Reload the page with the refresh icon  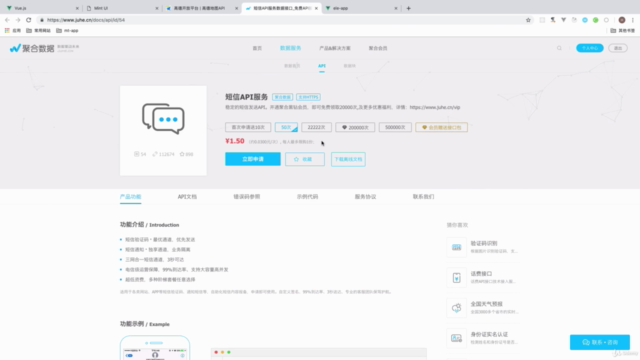pos(29,20)
